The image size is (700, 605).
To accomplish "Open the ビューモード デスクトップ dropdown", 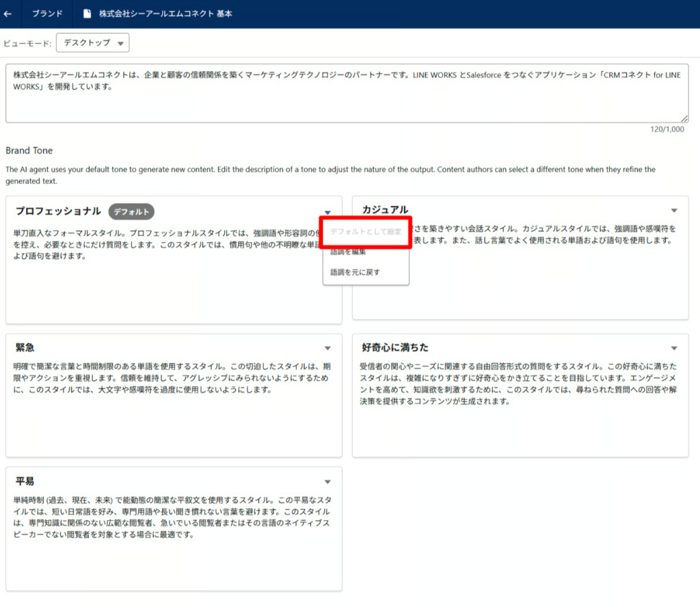I will pyautogui.click(x=93, y=43).
